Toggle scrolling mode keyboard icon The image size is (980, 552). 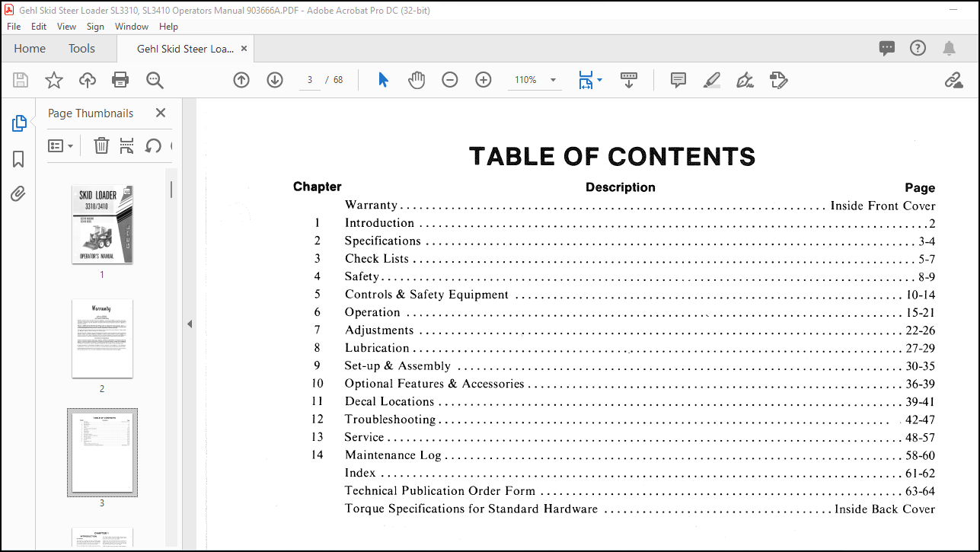629,80
